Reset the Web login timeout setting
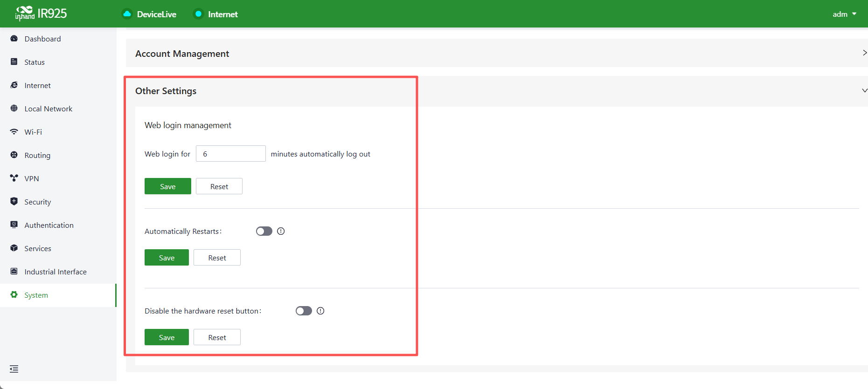Viewport: 868px width, 389px height. click(x=219, y=186)
